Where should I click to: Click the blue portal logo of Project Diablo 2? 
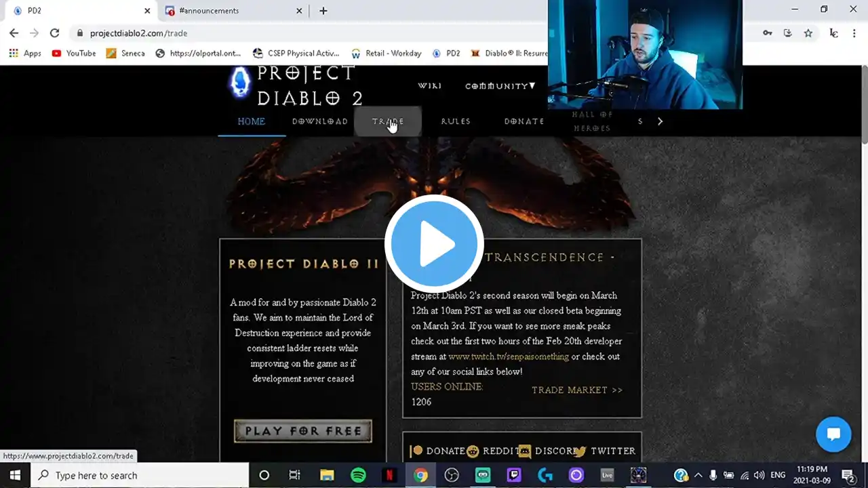pos(239,82)
